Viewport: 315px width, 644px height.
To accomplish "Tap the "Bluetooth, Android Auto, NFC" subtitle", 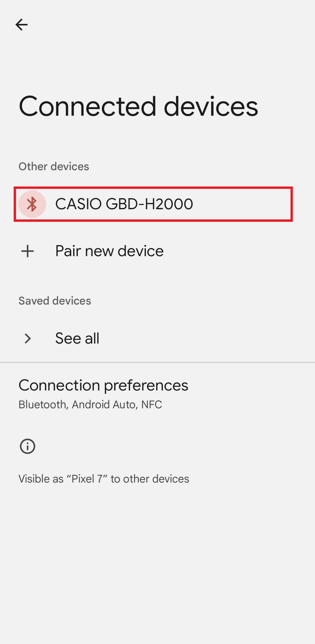I will click(x=90, y=404).
